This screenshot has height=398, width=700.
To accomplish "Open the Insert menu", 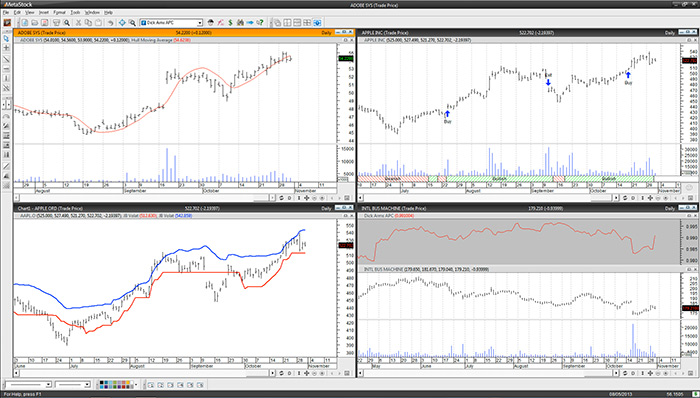I will [x=44, y=12].
